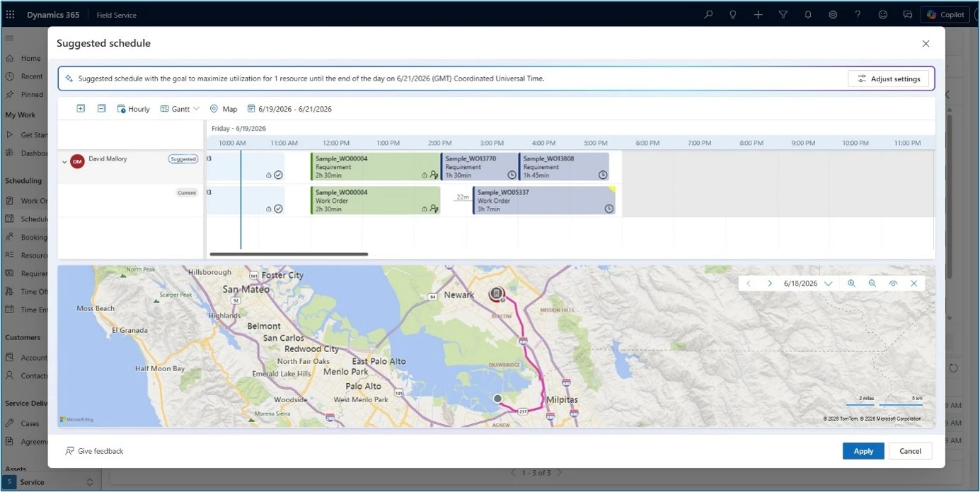This screenshot has width=980, height=492.
Task: Open the Sample_WO13770 Requirement booking
Action: pos(480,167)
